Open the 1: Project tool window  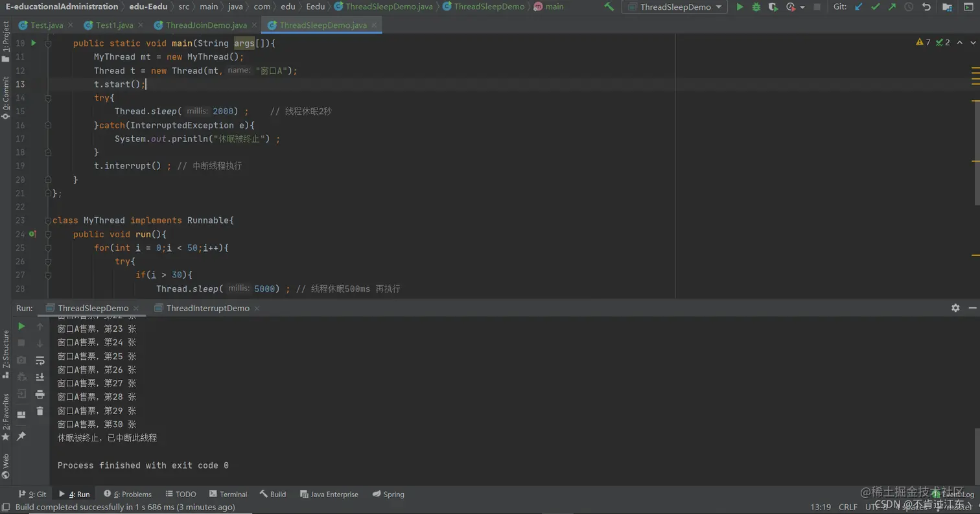pyautogui.click(x=6, y=42)
